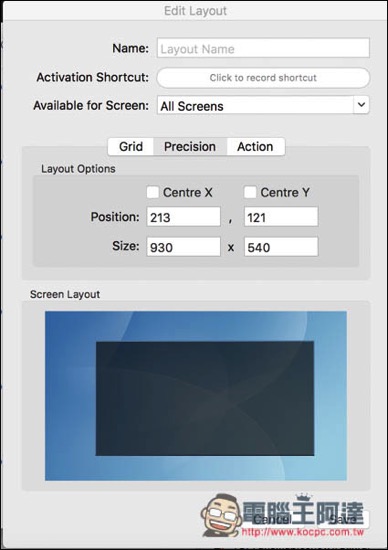Switch to the Action tab
The image size is (388, 550).
coord(255,146)
